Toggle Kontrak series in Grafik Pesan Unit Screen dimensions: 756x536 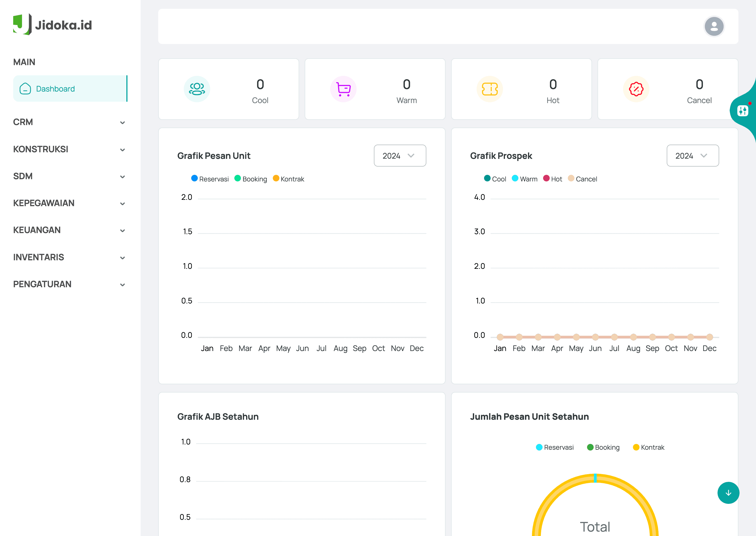tap(289, 179)
